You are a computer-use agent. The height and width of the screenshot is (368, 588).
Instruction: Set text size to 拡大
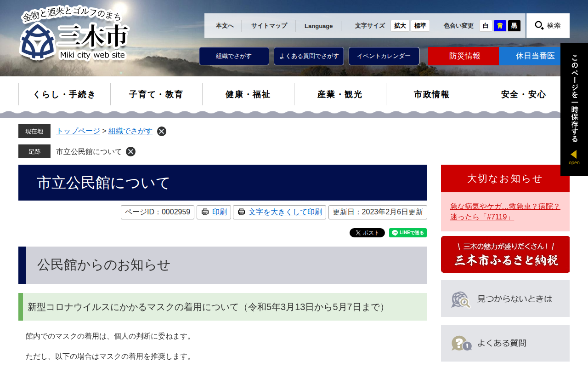[x=400, y=26]
